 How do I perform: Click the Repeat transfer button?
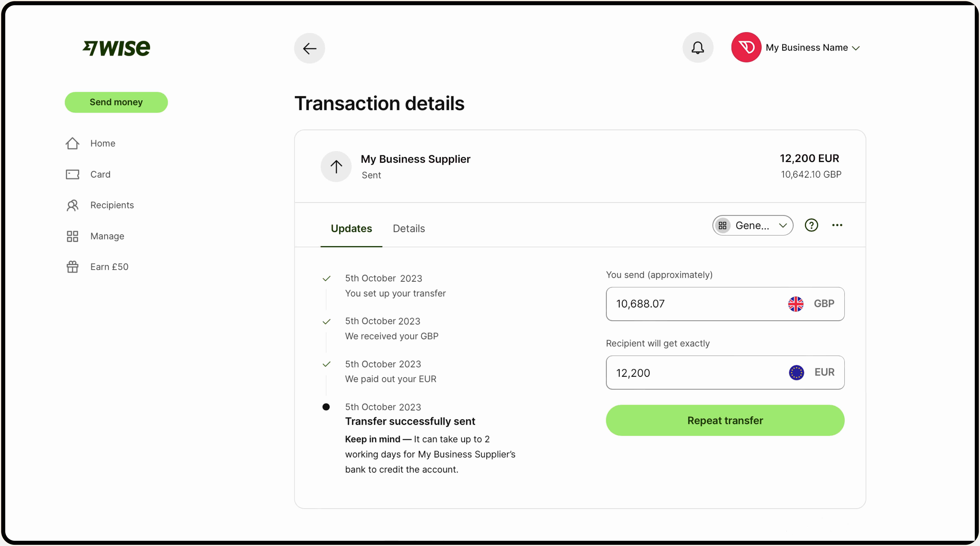point(725,421)
